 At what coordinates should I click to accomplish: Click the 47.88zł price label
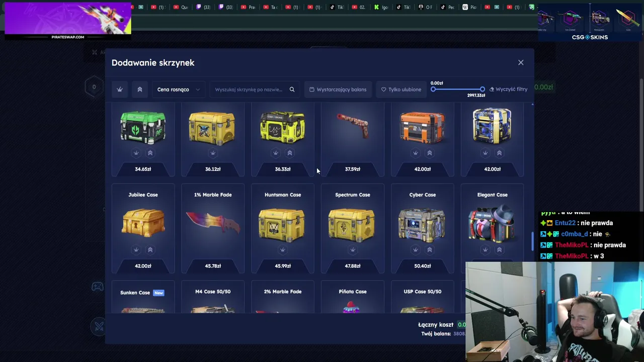click(353, 266)
